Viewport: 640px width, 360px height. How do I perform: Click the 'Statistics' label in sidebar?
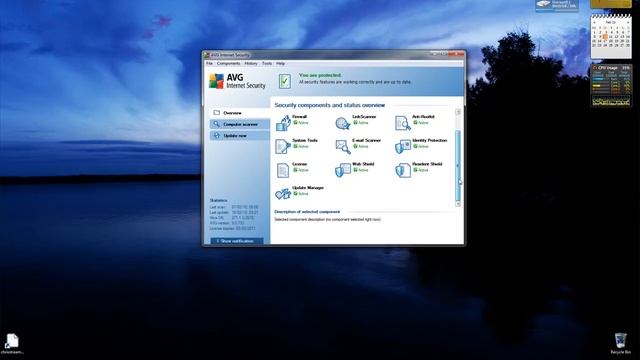pyautogui.click(x=218, y=200)
